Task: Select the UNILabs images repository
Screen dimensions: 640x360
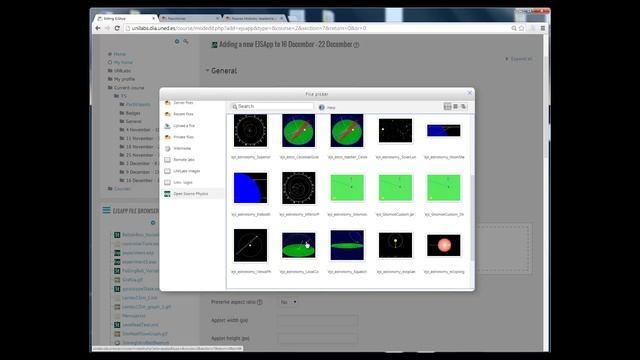Action: pos(187,171)
